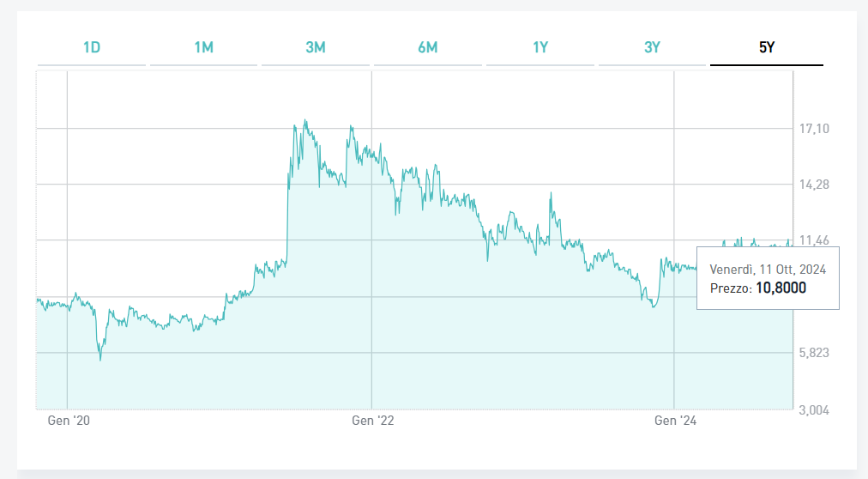Image resolution: width=868 pixels, height=479 pixels.
Task: Click the Gen '24 x-axis date label
Action: coord(676,421)
